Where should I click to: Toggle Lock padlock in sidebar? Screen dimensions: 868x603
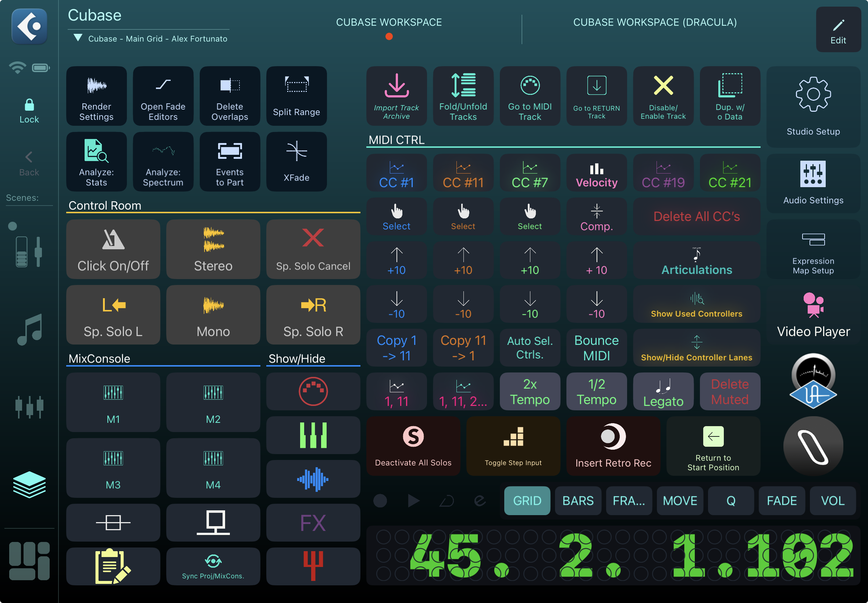pyautogui.click(x=29, y=106)
